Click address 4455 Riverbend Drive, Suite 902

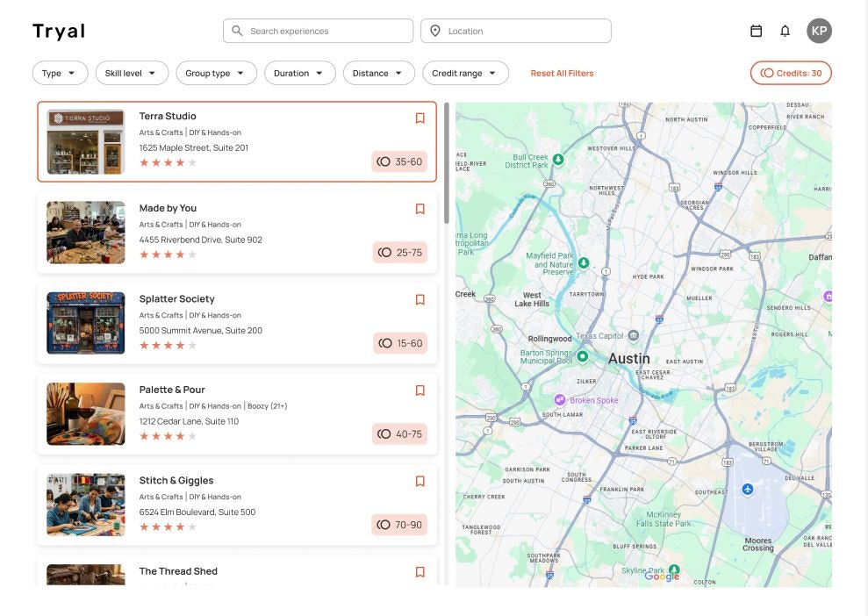(200, 240)
